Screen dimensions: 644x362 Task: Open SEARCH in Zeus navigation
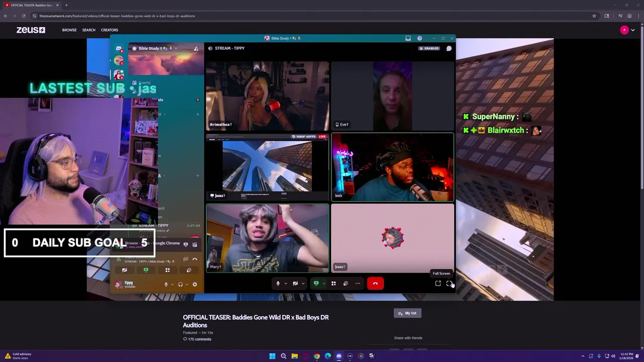click(89, 30)
